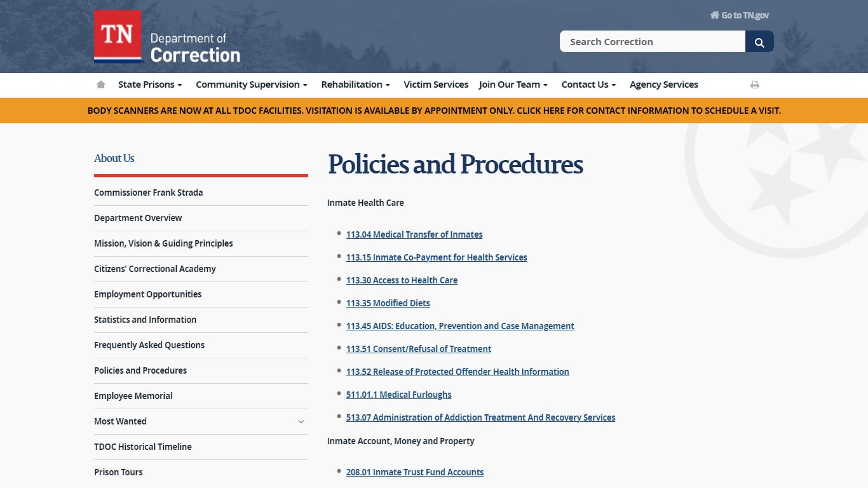Viewport: 868px width, 488px height.
Task: Click the orange body scanners visitation banner
Action: [434, 111]
